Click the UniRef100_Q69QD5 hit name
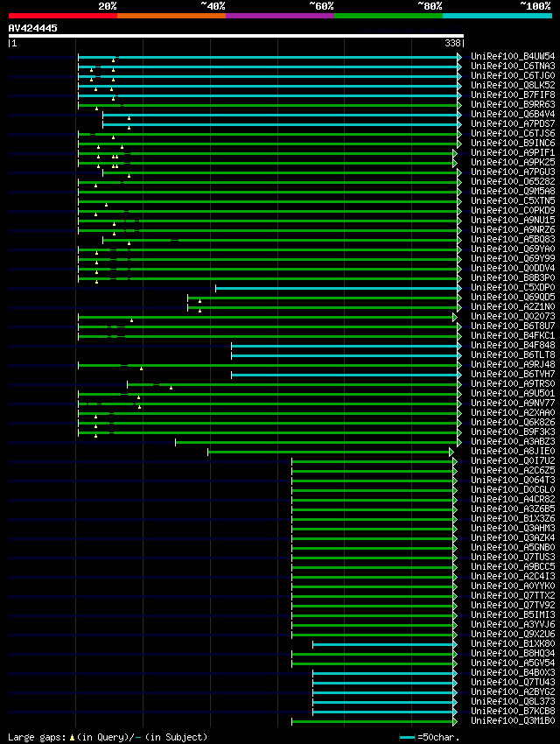Viewport: 560px width, 744px height. coord(513,297)
